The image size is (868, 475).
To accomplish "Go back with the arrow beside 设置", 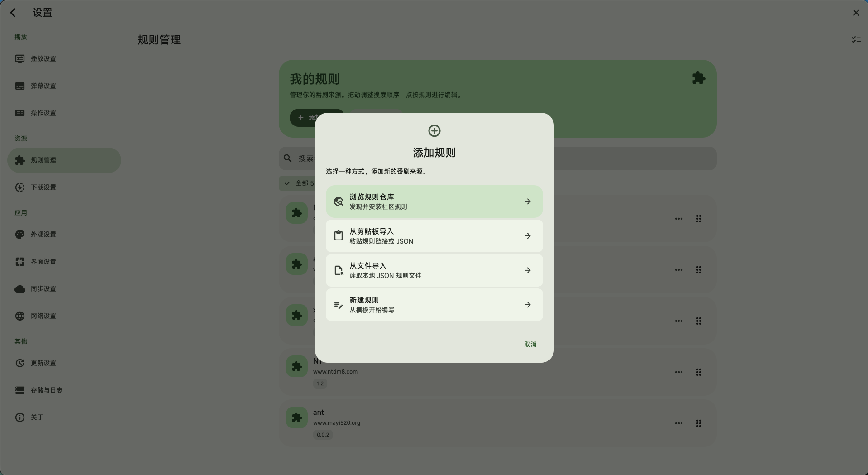I will point(13,13).
